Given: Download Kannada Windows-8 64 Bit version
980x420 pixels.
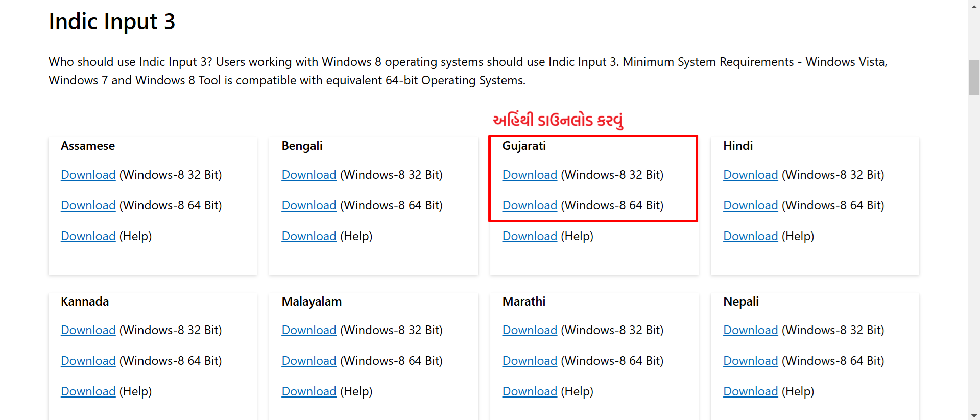Looking at the screenshot, I should pos(88,361).
